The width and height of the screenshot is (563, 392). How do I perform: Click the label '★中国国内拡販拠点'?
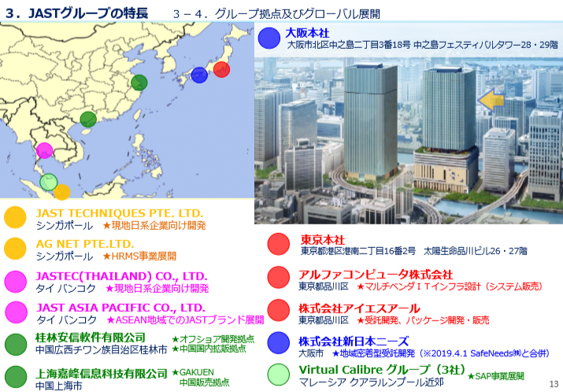click(209, 348)
